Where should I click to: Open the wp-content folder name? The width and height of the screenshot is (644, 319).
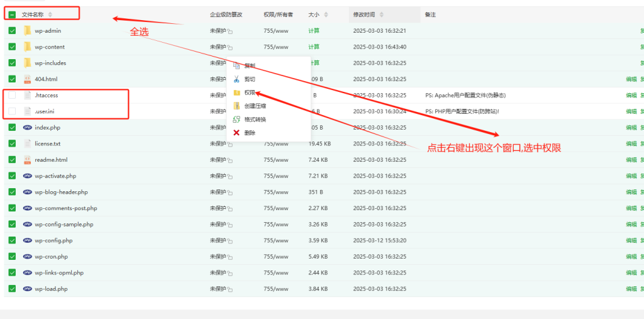50,47
